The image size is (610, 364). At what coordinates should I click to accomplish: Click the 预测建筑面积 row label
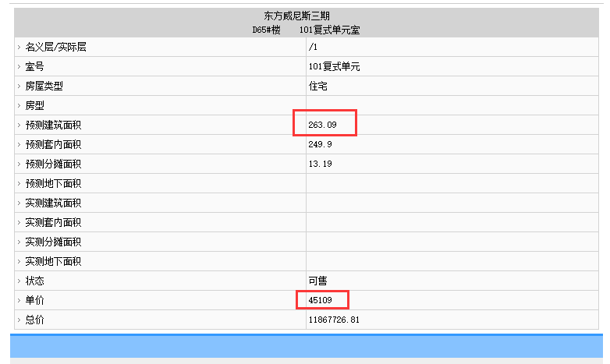click(x=53, y=125)
